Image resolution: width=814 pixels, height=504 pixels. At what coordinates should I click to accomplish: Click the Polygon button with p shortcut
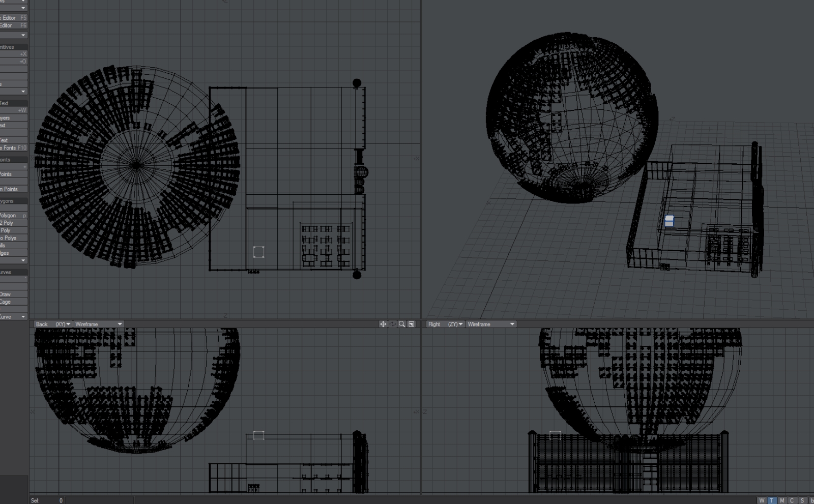[x=13, y=216]
